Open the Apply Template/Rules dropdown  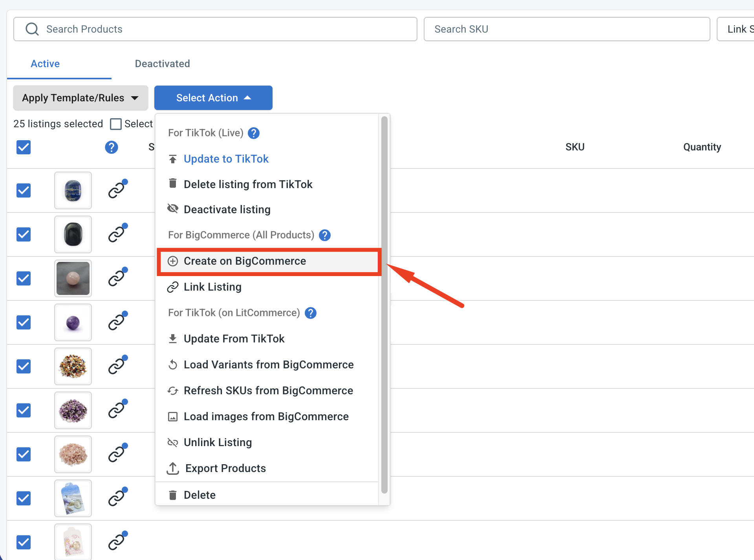pyautogui.click(x=81, y=98)
